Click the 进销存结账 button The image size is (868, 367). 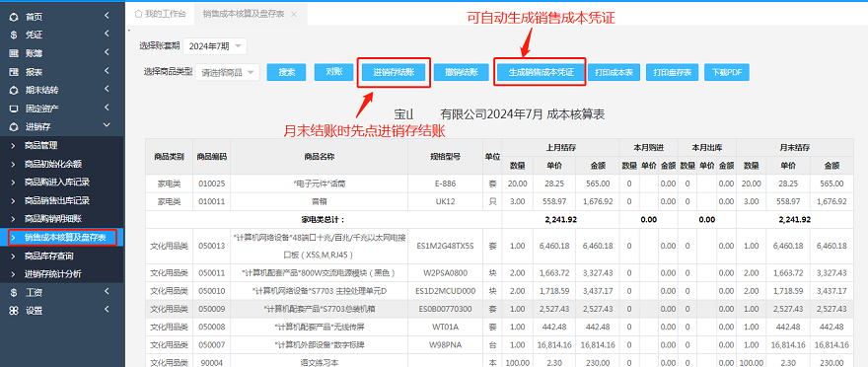tap(393, 73)
